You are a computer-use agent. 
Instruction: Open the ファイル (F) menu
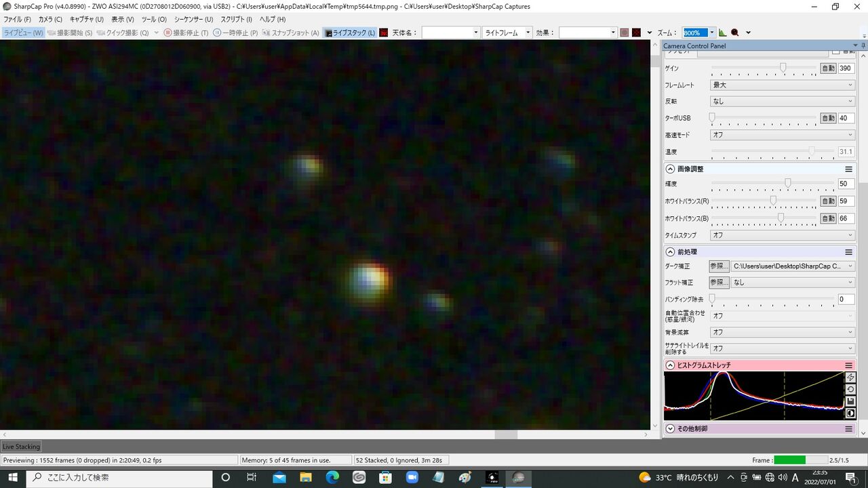[18, 20]
